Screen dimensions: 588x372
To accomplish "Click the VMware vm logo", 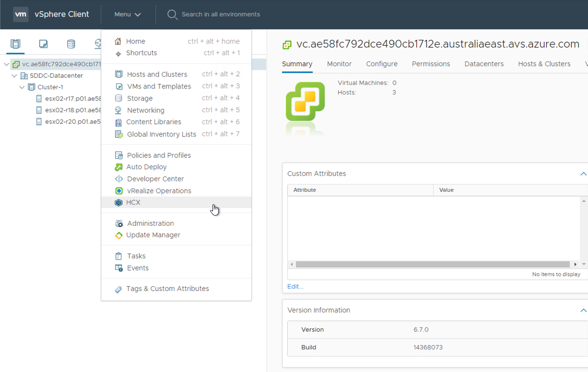I will 21,14.
